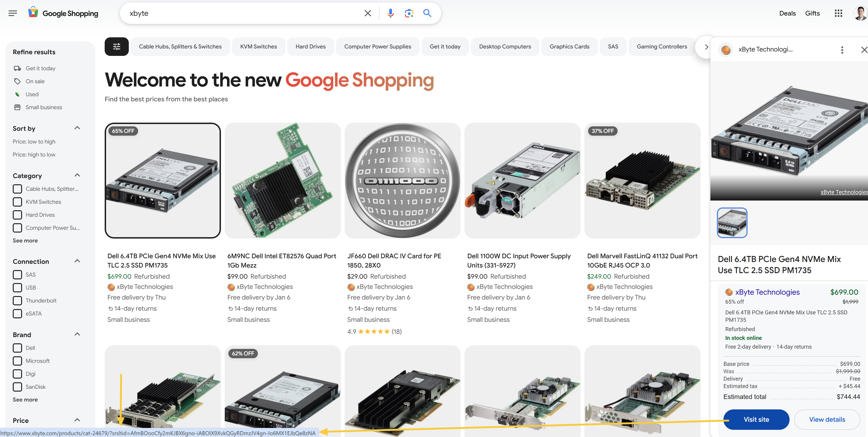The height and width of the screenshot is (437, 868).
Task: Clear the search box text
Action: pyautogui.click(x=368, y=13)
